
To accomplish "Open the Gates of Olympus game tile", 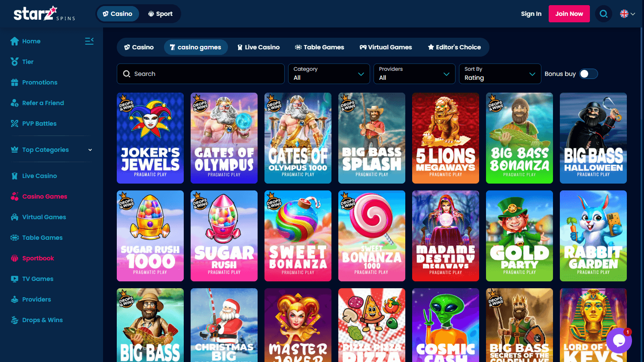I will [224, 138].
